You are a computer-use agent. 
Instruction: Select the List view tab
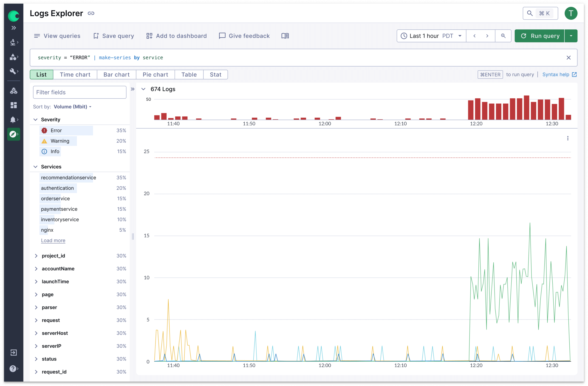[x=42, y=75]
